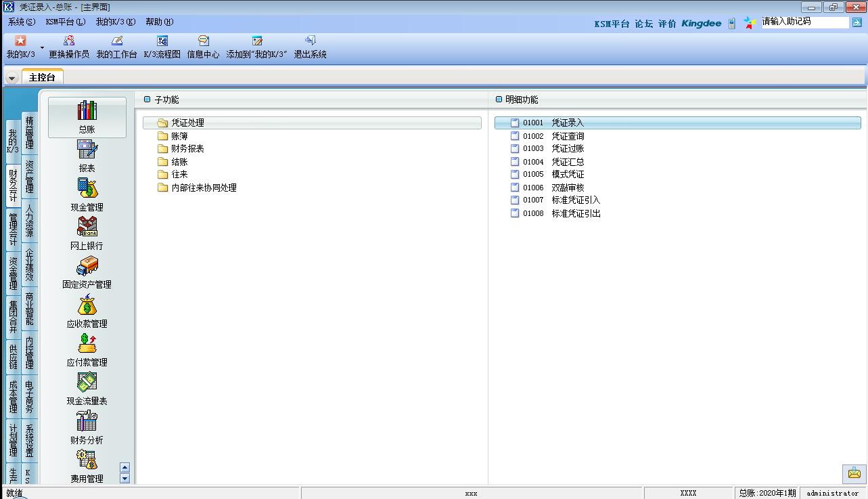Screen dimensions: 868x499
Task: Open K/3流程图 flowchart toolbar button
Action: (x=162, y=41)
